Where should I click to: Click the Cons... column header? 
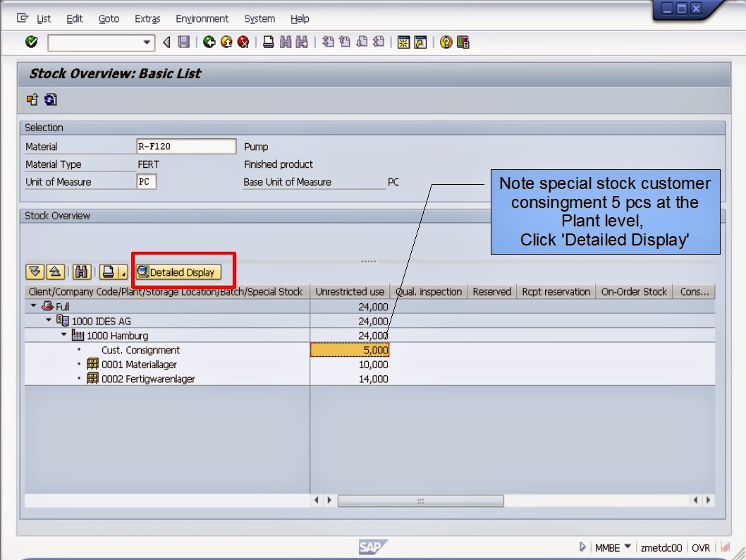pyautogui.click(x=694, y=292)
